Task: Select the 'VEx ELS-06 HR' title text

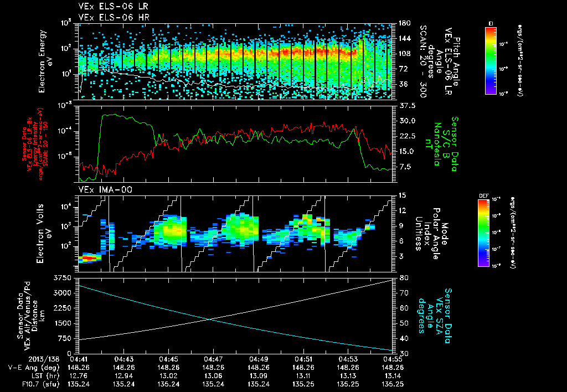Action: tap(114, 17)
